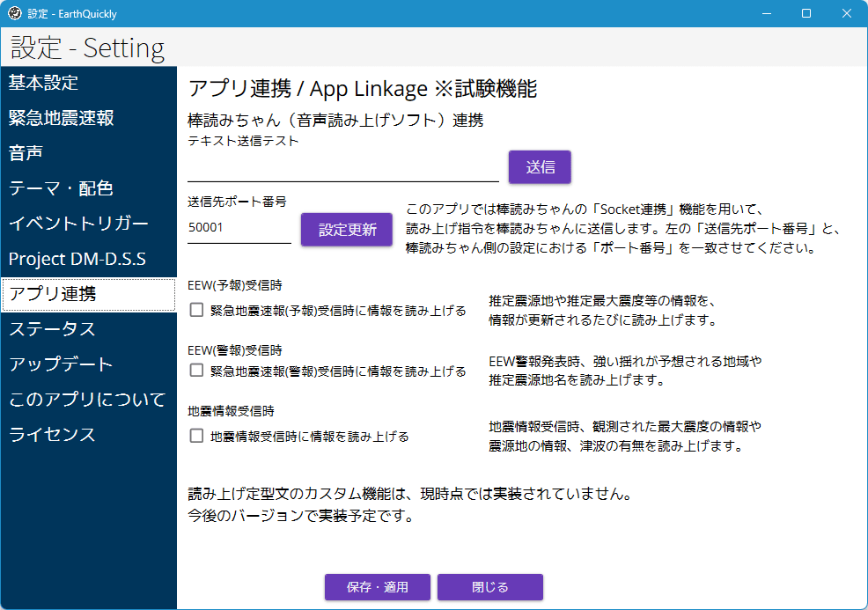The image size is (868, 610).
Task: Open the 緊急地震速報 settings section
Action: [89, 118]
